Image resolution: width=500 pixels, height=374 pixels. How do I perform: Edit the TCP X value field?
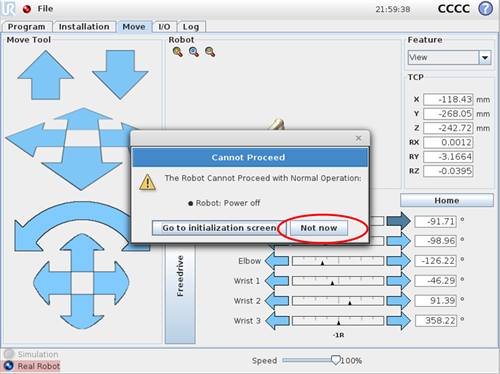pos(448,99)
